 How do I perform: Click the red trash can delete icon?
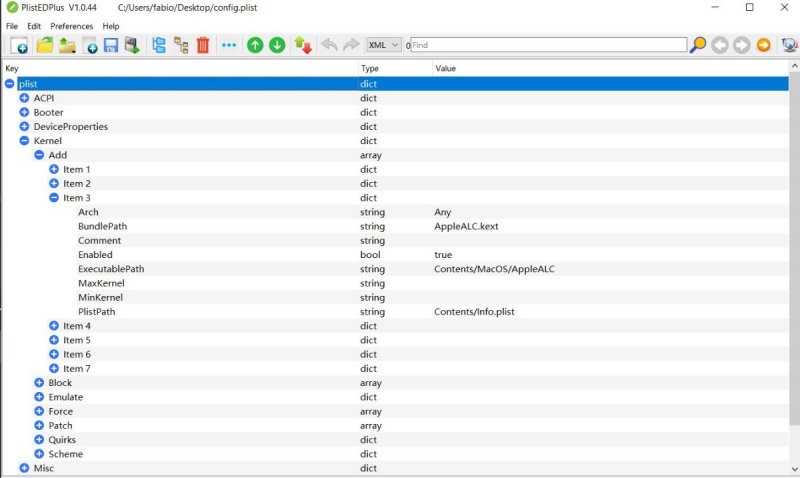pyautogui.click(x=203, y=45)
